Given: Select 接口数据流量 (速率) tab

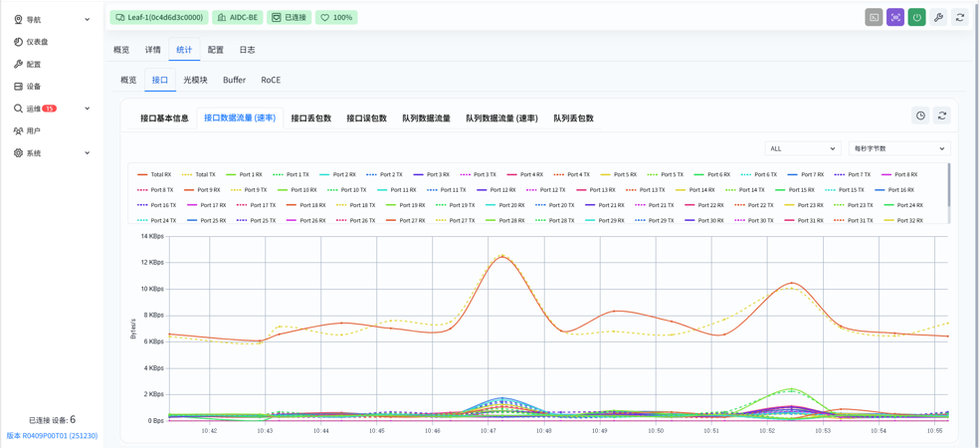Looking at the screenshot, I should coord(240,117).
